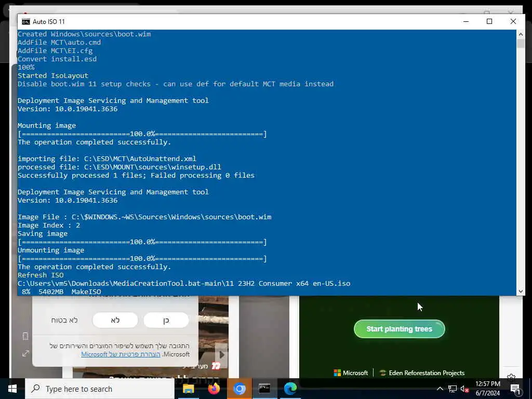Click the כן answer button
532x399 pixels.
pyautogui.click(x=166, y=320)
